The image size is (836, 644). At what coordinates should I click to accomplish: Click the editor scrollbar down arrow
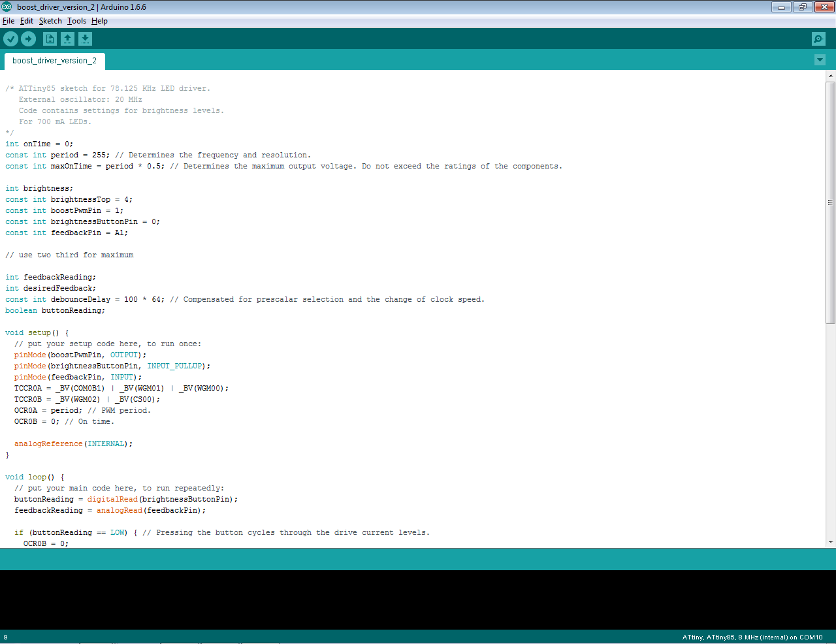[831, 541]
